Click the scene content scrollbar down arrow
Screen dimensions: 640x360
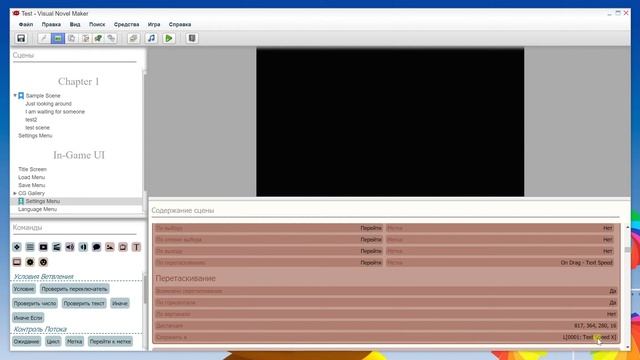627,347
